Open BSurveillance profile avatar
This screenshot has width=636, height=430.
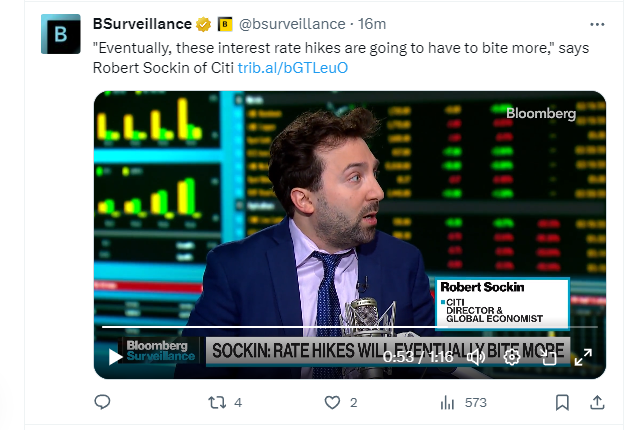pyautogui.click(x=60, y=35)
